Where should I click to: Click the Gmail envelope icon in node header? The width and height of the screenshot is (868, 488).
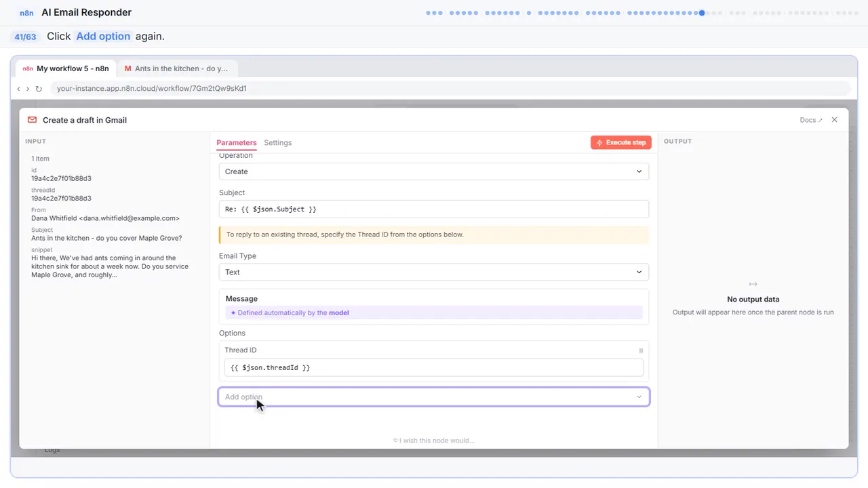32,120
